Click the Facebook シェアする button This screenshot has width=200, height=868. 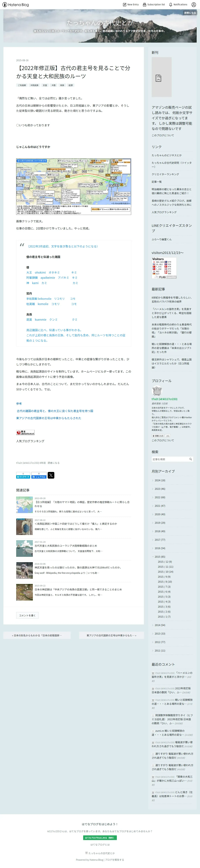pyautogui.click(x=39, y=475)
